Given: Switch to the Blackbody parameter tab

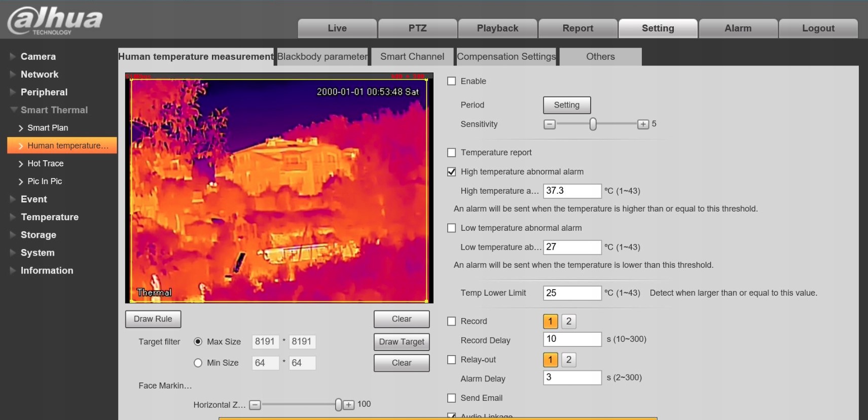Looking at the screenshot, I should click(322, 56).
